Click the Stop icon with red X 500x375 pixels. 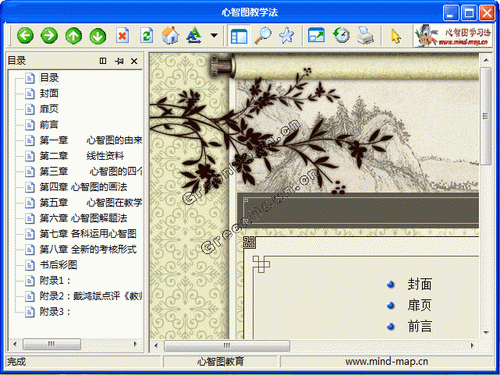122,35
